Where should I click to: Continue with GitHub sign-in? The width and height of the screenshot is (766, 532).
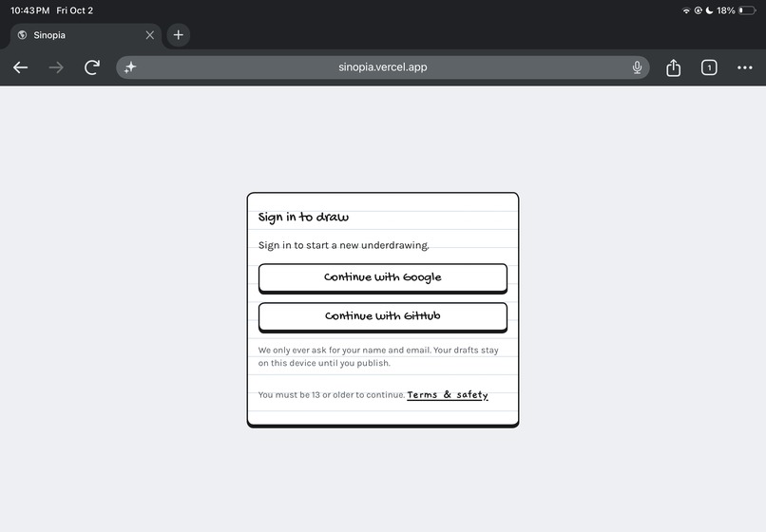[382, 317]
